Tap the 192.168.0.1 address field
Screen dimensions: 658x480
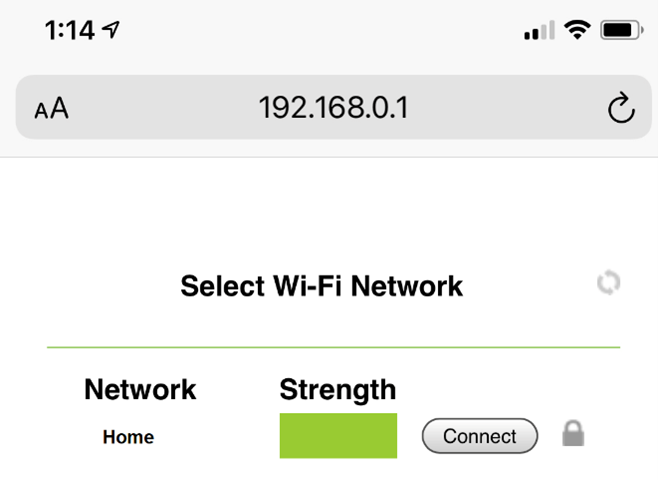[333, 107]
